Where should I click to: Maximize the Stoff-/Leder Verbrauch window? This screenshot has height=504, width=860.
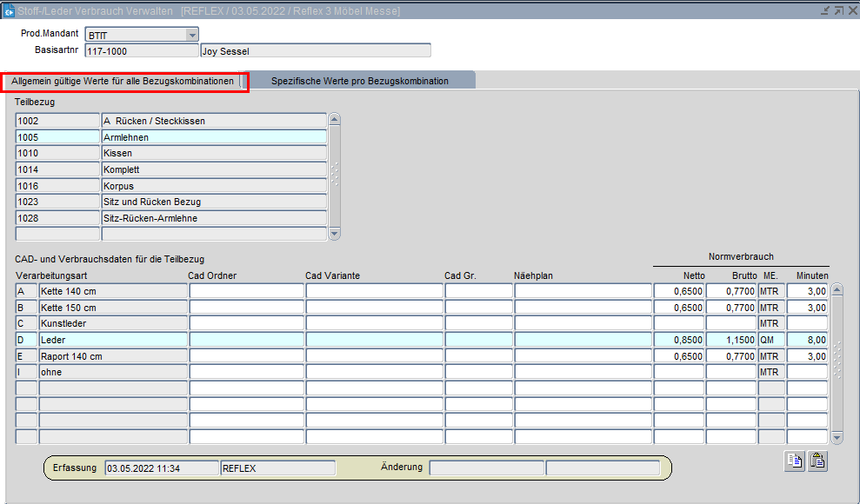(x=837, y=10)
